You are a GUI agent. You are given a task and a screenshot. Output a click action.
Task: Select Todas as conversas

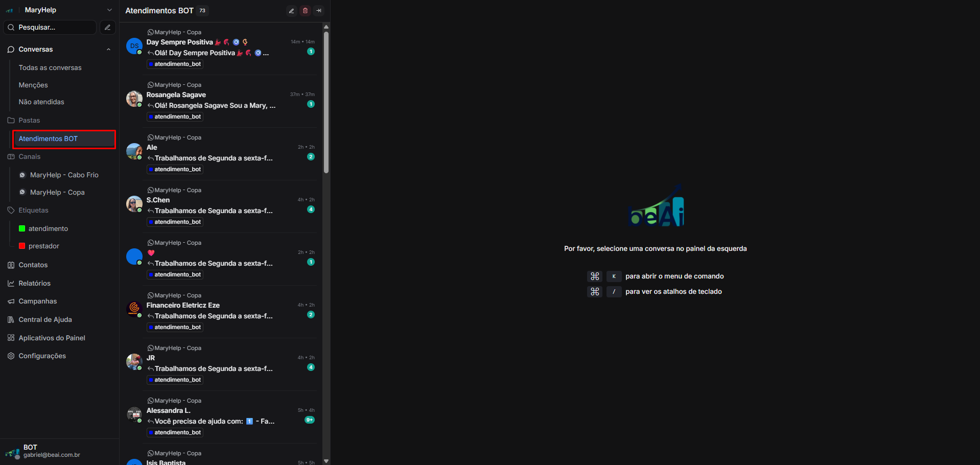tap(50, 68)
